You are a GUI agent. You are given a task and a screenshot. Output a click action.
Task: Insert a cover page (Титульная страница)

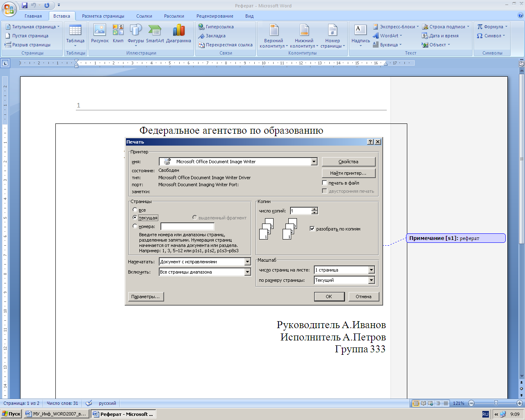32,27
